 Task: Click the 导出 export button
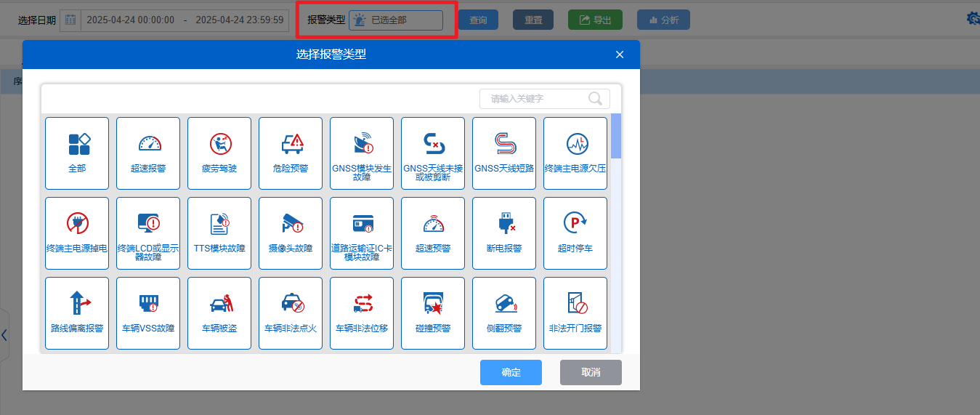[595, 20]
